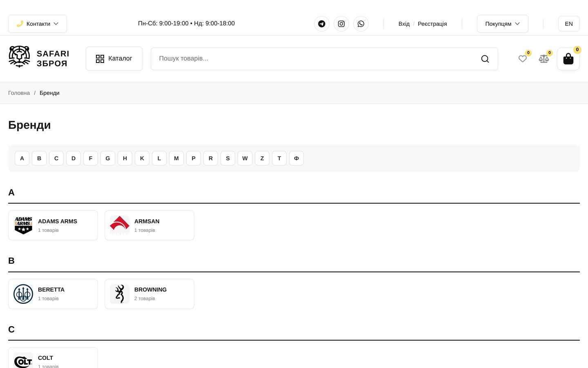Jump to letter M brands
The width and height of the screenshot is (588, 368).
(x=176, y=158)
